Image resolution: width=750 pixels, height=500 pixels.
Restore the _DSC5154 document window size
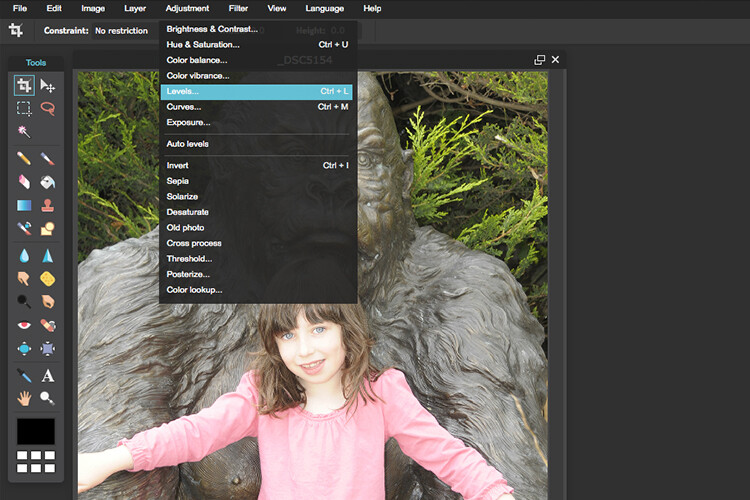pyautogui.click(x=540, y=60)
